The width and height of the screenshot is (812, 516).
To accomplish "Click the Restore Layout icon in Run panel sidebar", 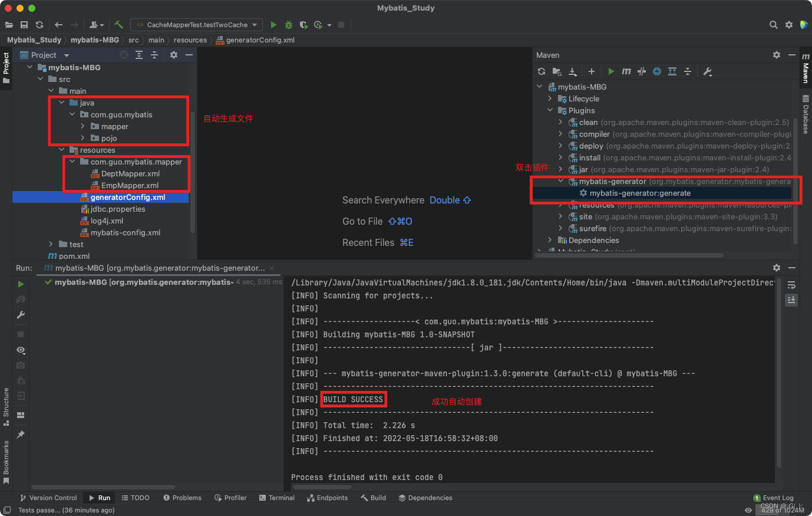I will (21, 415).
